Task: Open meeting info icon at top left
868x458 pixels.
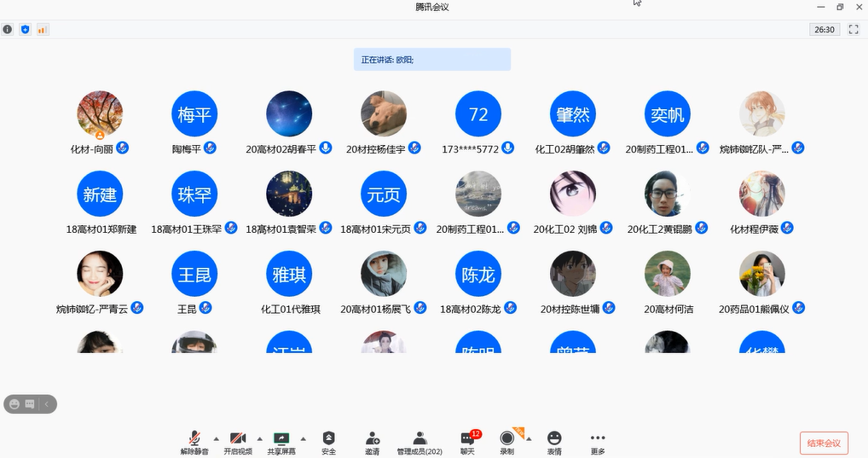Action: tap(8, 29)
